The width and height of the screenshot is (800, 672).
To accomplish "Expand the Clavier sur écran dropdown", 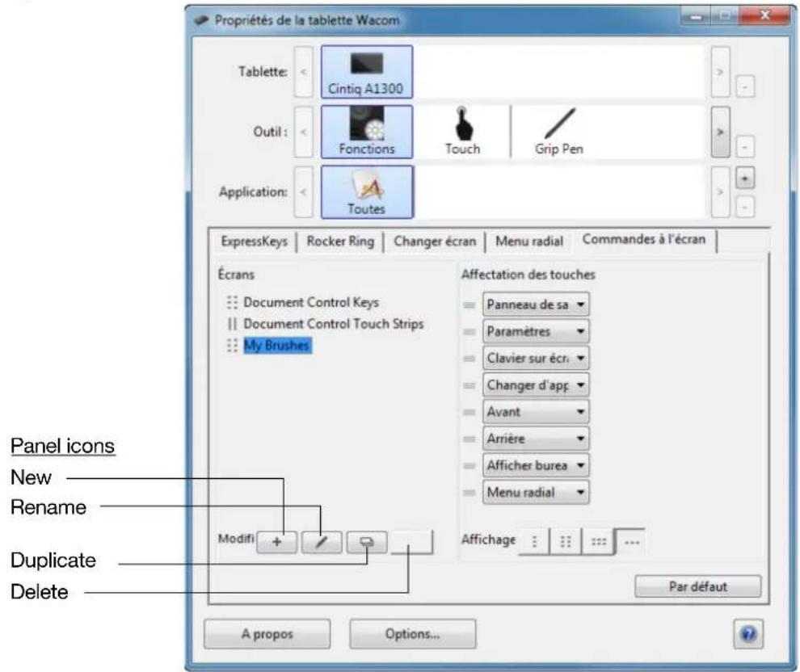I will pyautogui.click(x=536, y=358).
